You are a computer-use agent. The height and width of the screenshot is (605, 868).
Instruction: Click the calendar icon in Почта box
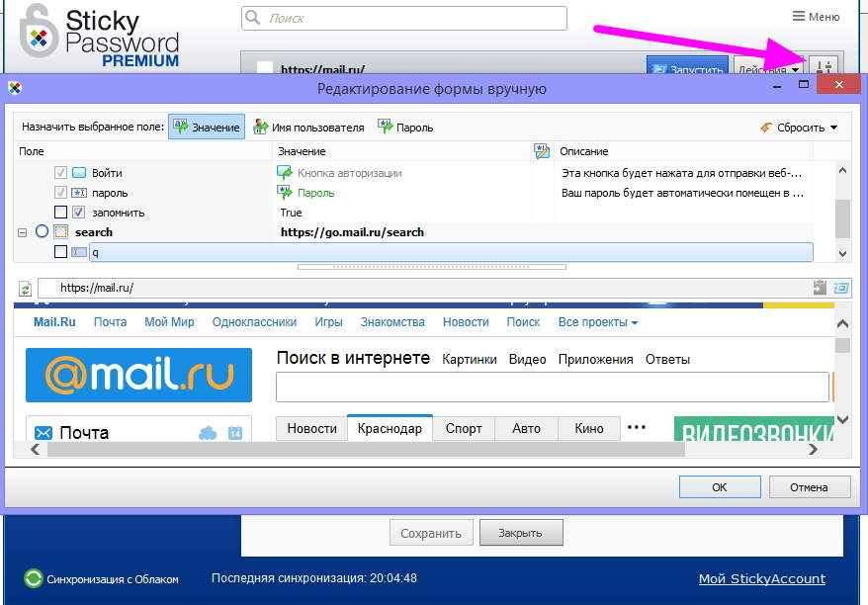point(235,433)
